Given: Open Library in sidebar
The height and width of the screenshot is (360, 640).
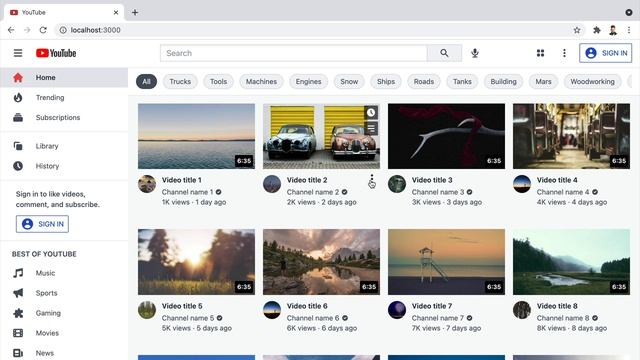Looking at the screenshot, I should 64,146.
